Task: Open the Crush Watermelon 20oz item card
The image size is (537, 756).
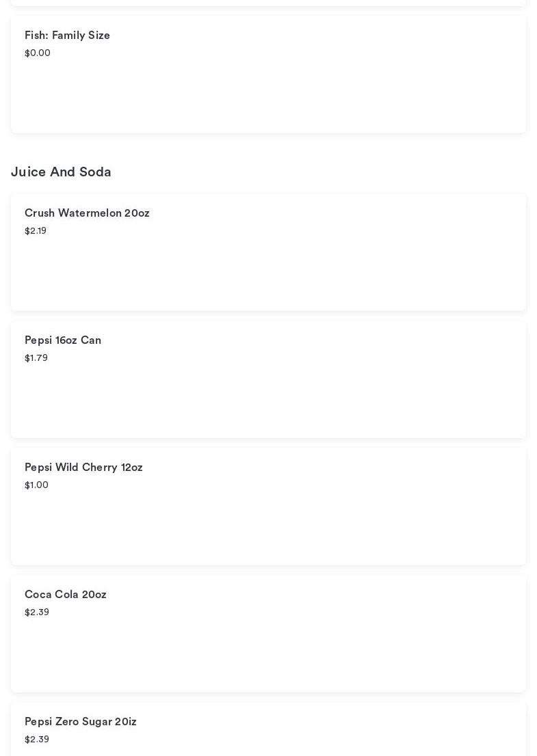Action: click(268, 270)
